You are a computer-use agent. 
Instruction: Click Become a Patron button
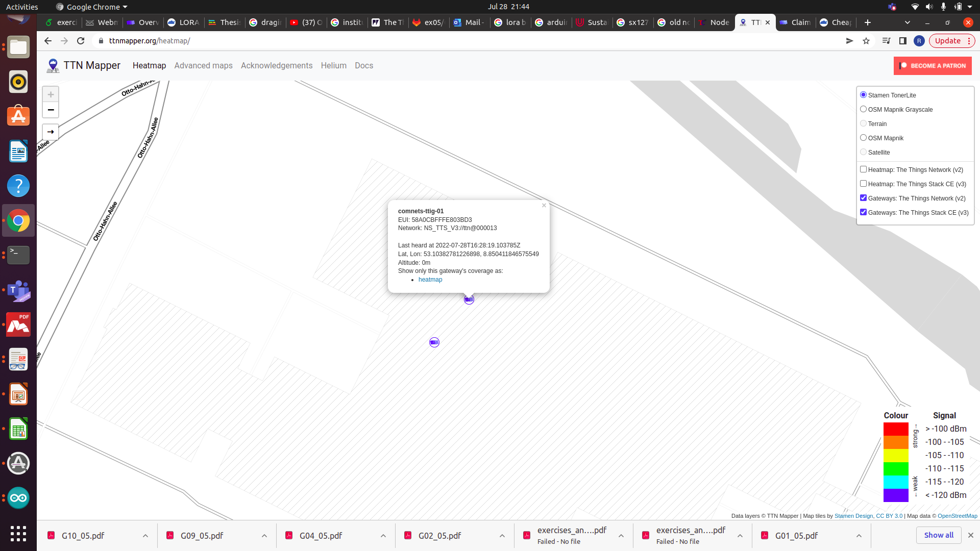click(933, 66)
